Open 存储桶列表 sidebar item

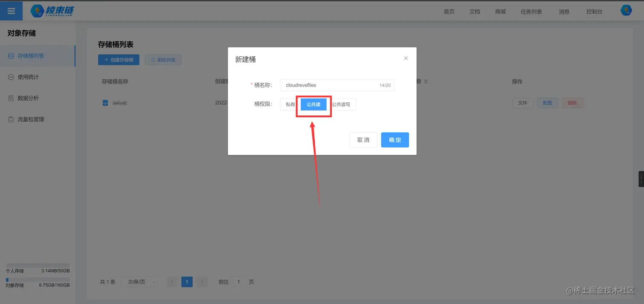[37, 56]
